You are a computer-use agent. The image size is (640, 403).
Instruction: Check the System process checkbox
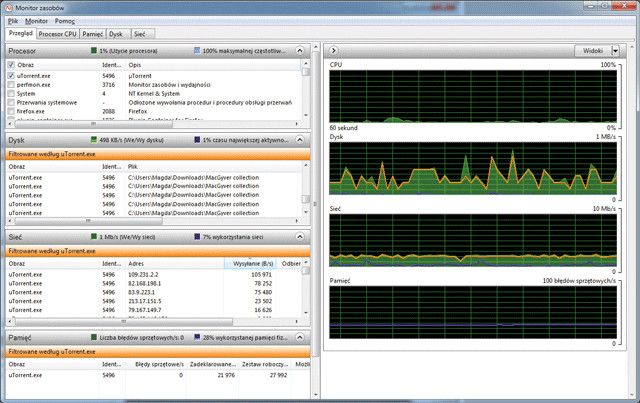point(11,94)
